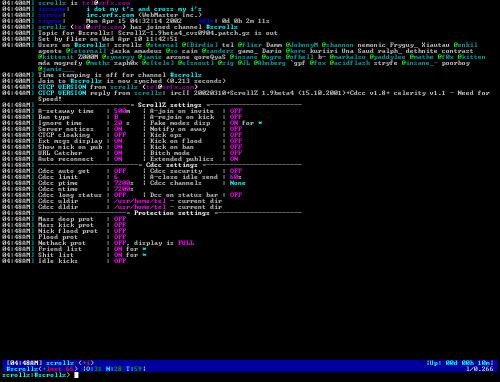500x382 pixels.
Task: Click the Cdcc uldir directory path
Action: 140,201
